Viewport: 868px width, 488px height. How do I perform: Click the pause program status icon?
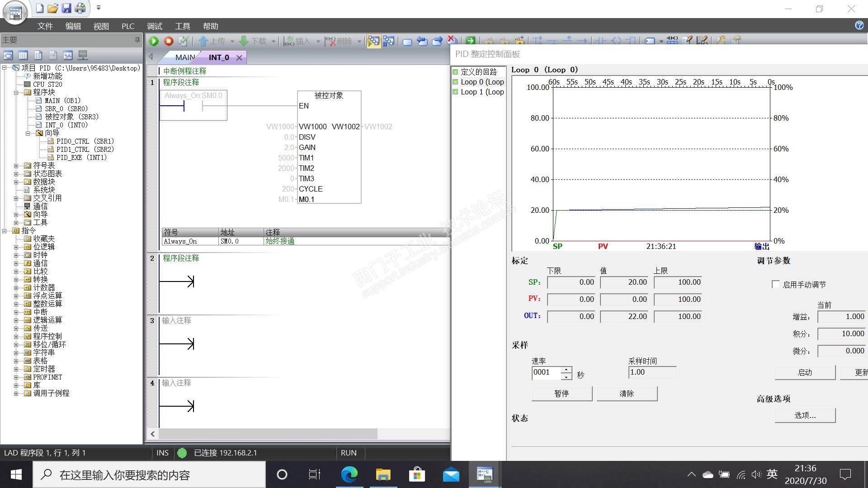pos(388,41)
